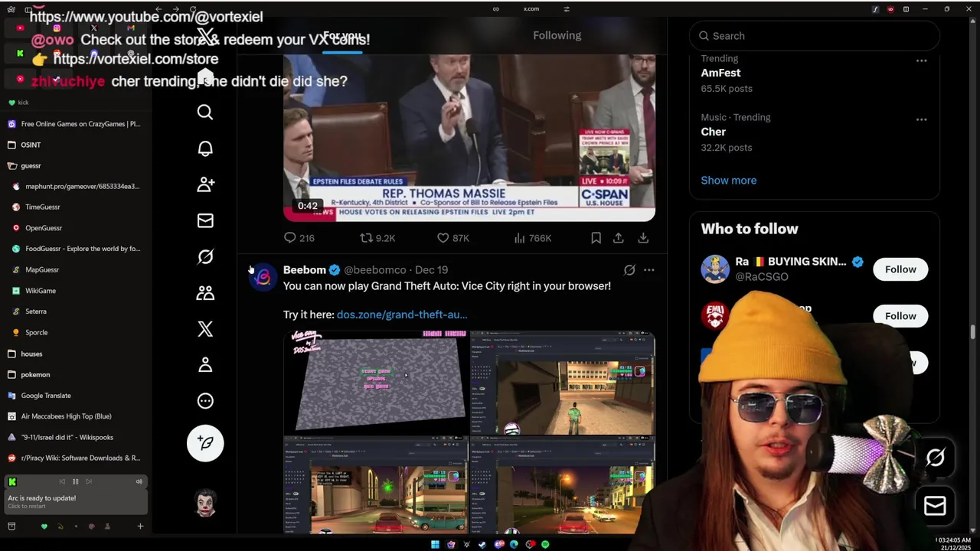Click Arc is ready to update banner
The image size is (980, 551).
coord(76,501)
